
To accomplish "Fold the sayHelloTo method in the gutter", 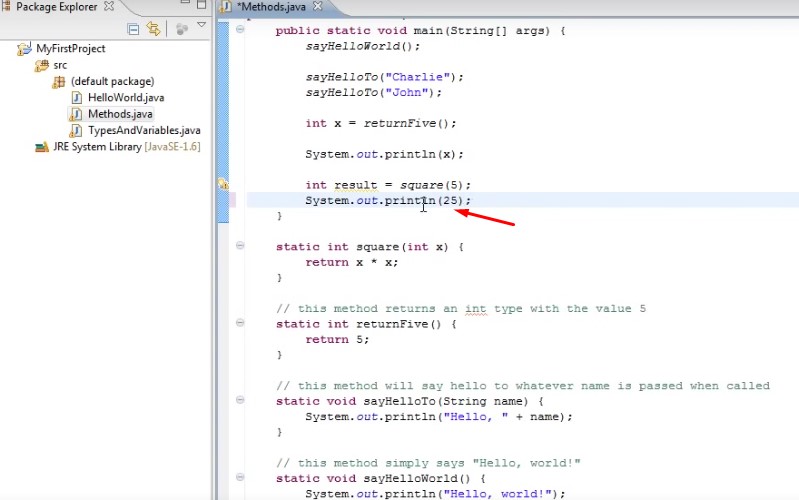I will pos(240,401).
